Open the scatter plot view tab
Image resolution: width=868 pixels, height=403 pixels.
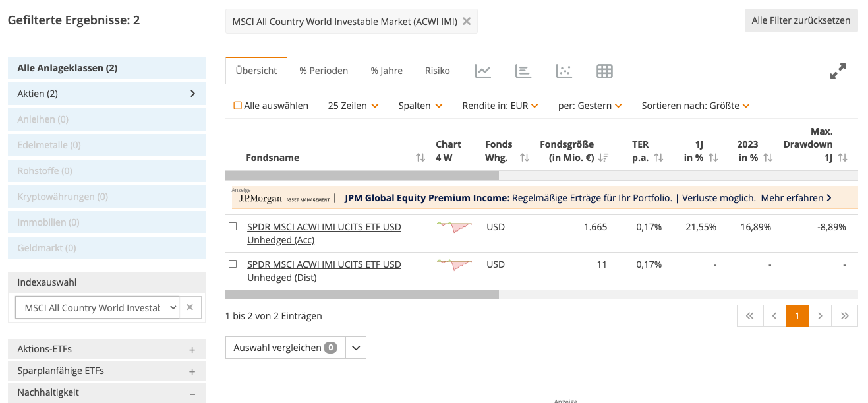point(564,71)
